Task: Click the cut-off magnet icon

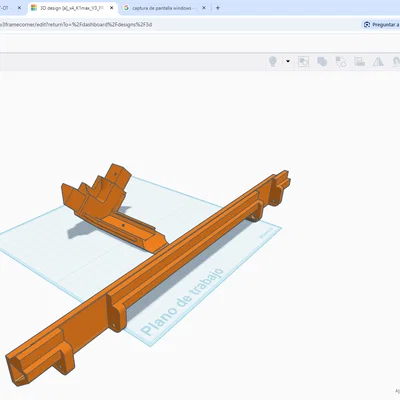Action: pos(396,62)
